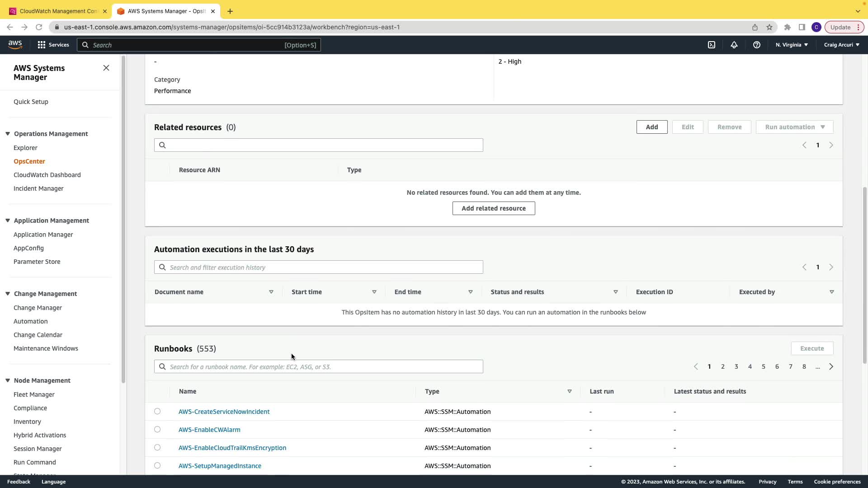Go to next runbooks page arrow
The image size is (868, 488).
[831, 366]
